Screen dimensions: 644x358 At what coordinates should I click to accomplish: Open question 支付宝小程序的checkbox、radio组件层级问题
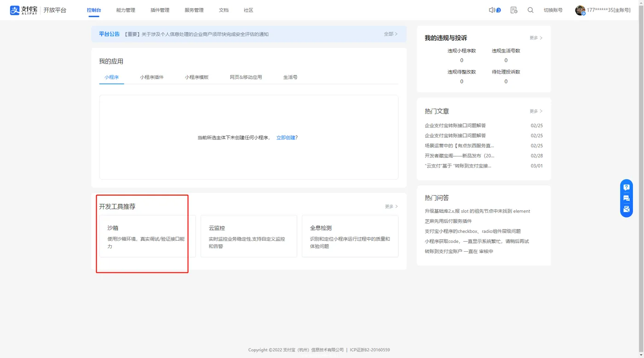[473, 231]
